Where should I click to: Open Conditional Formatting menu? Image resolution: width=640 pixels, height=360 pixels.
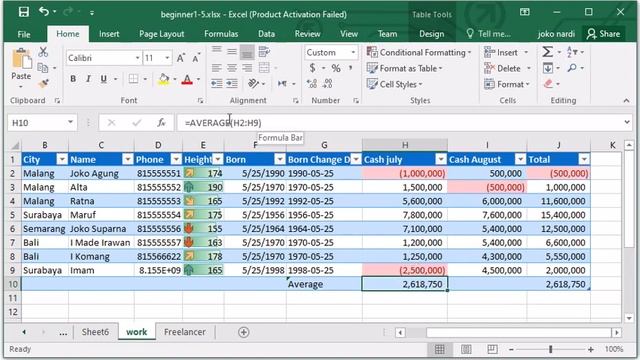(419, 52)
